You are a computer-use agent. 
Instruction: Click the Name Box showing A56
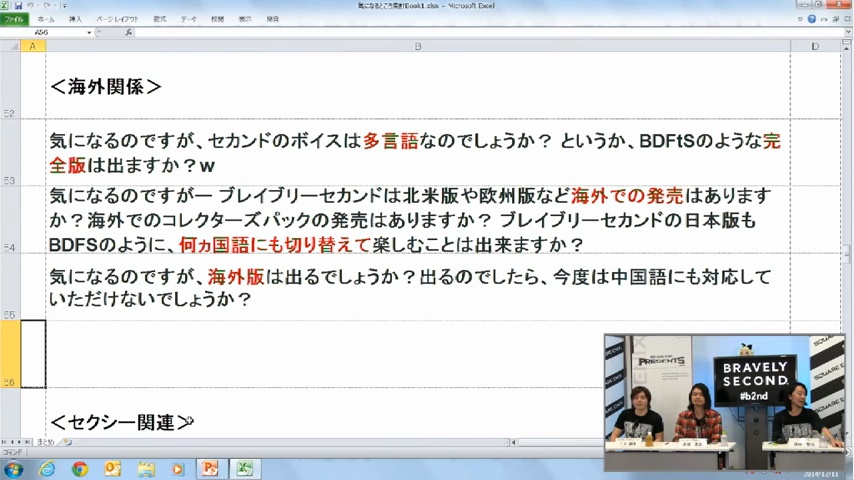42,32
